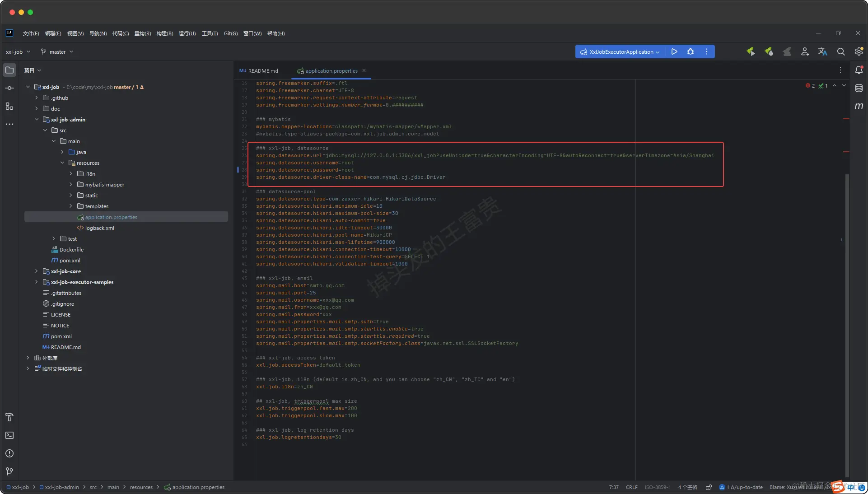Open IDE notifications bell

click(859, 70)
